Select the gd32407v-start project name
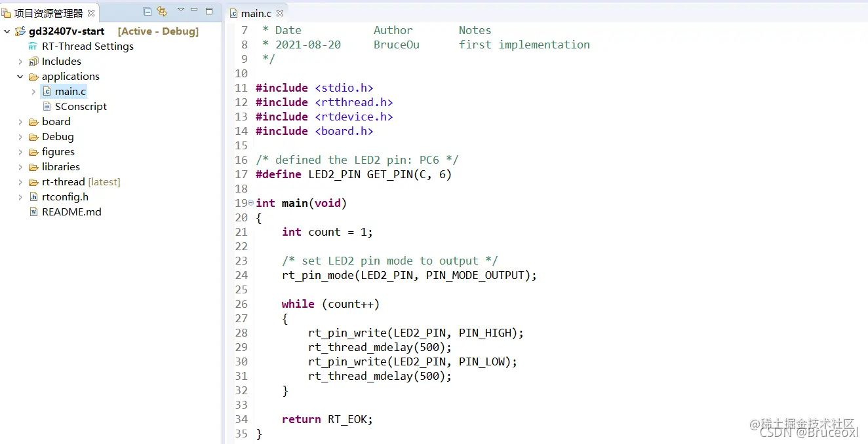868x444 pixels. click(67, 31)
